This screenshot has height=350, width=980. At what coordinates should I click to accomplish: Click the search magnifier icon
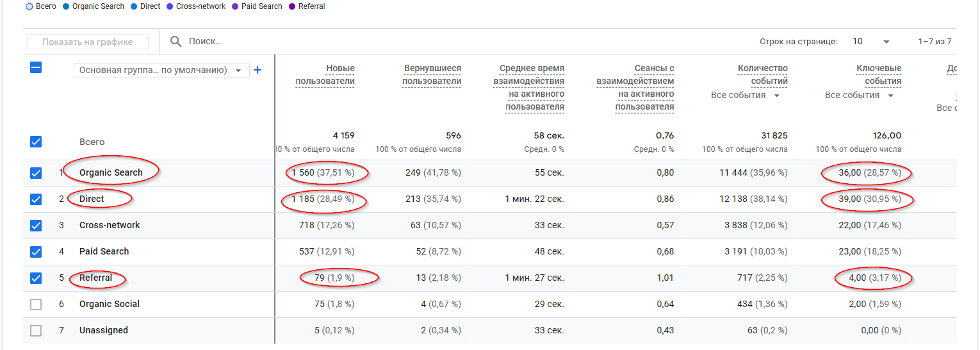click(176, 42)
